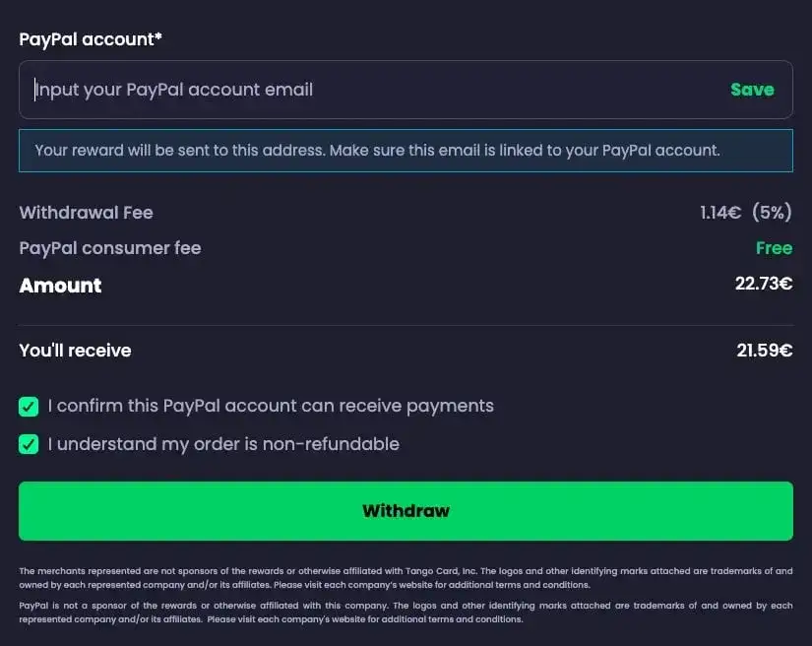Click the Save link
This screenshot has width=812, height=646.
[x=752, y=89]
